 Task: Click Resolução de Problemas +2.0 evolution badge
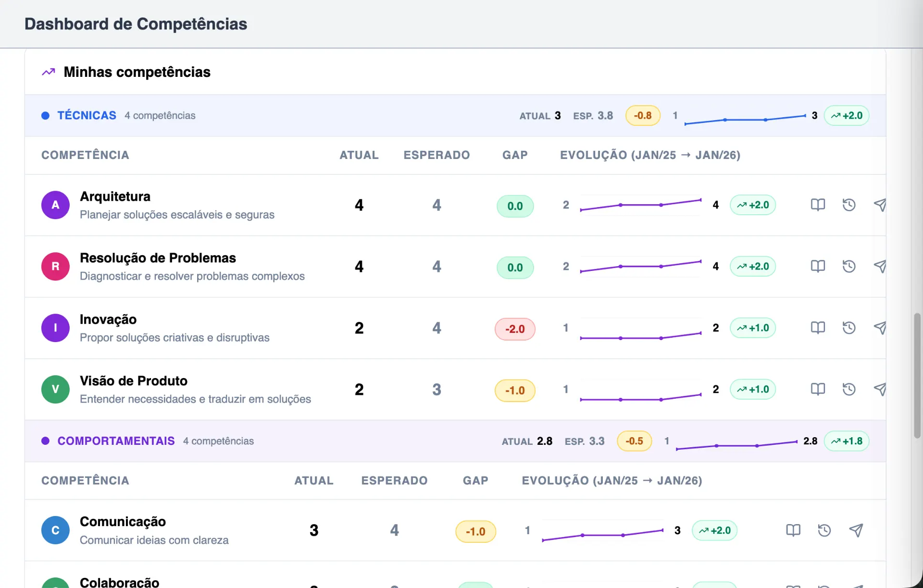coord(753,267)
